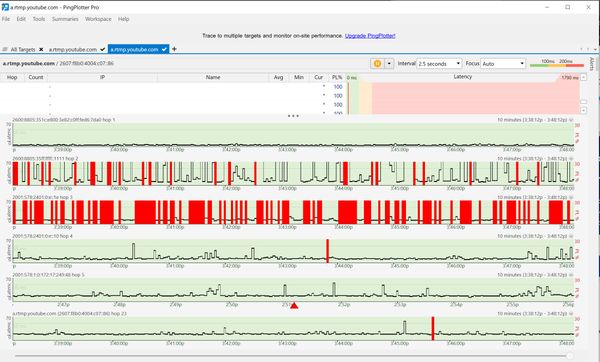This screenshot has width=600, height=362.
Task: Open the Alerts side panel
Action: [592, 64]
